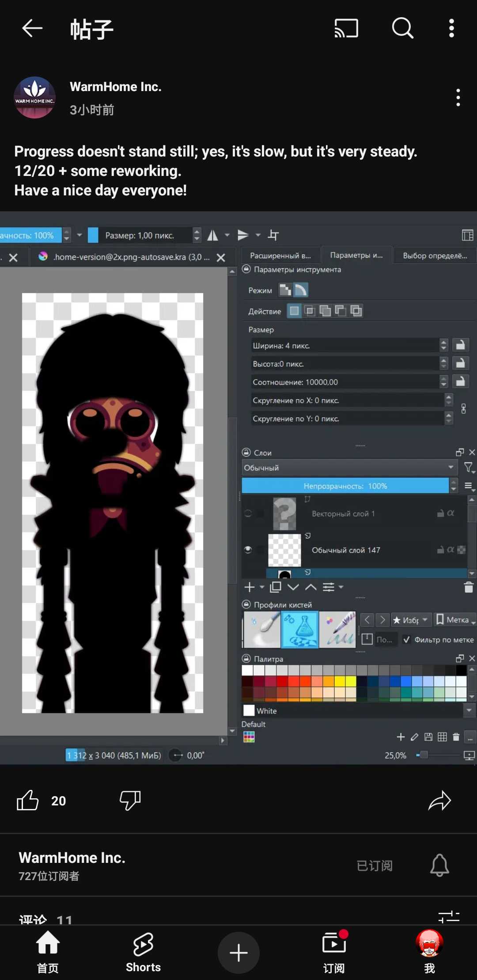Viewport: 477px width, 980px height.
Task: Open Krita's workspace chooser icon
Action: coord(467,235)
